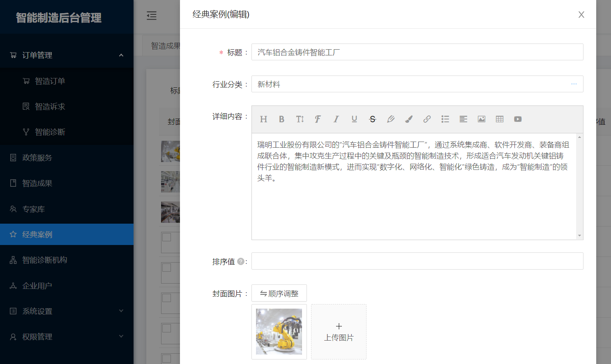Open 行业分类 selector ellipsis
Image resolution: width=611 pixels, height=364 pixels.
point(574,84)
